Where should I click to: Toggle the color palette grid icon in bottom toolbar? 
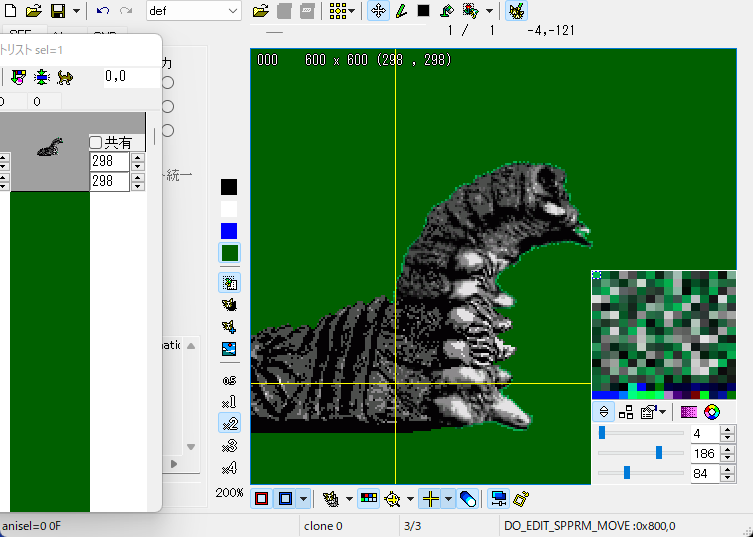[x=369, y=499]
